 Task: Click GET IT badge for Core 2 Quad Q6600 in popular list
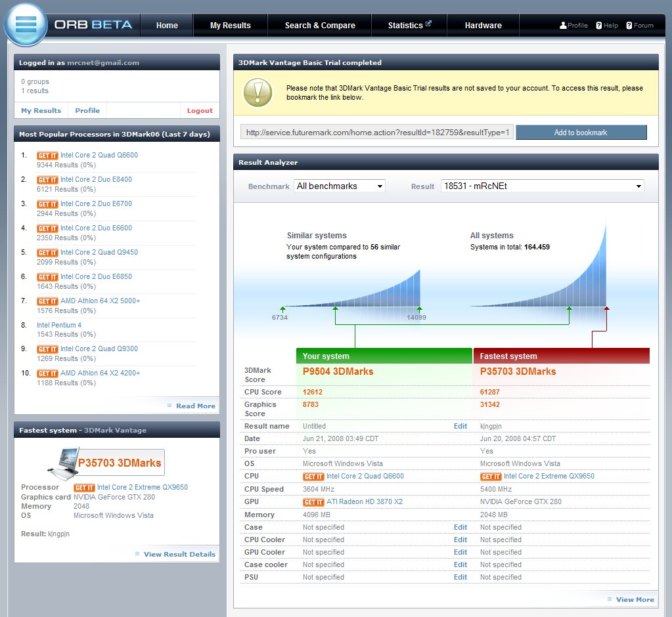[47, 156]
